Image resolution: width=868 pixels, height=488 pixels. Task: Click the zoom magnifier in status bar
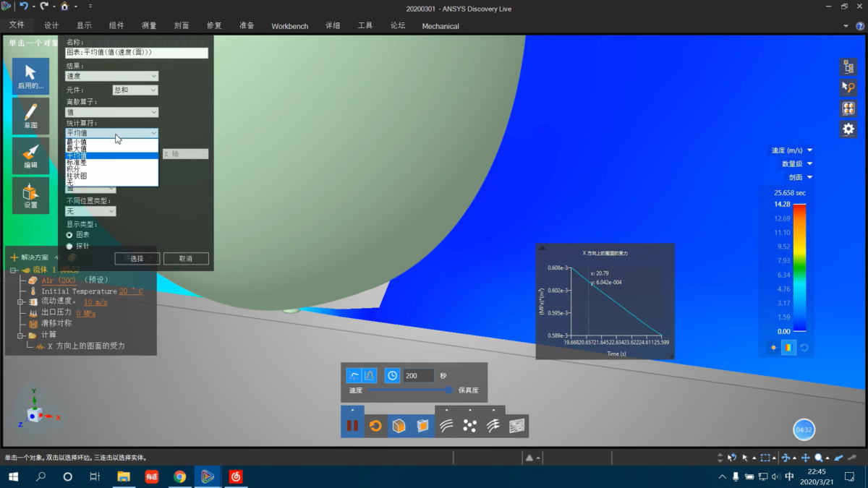[820, 458]
